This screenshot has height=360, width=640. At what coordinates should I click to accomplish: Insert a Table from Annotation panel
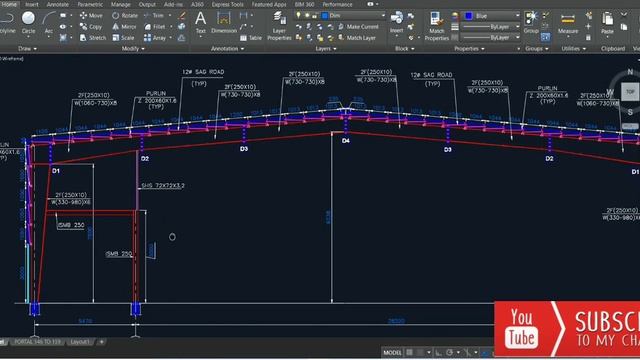coord(251,38)
